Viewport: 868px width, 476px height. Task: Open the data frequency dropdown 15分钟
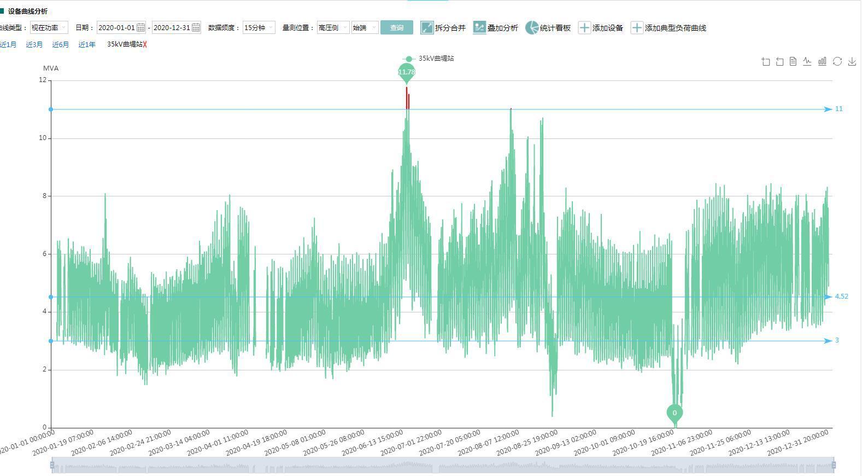pyautogui.click(x=259, y=27)
